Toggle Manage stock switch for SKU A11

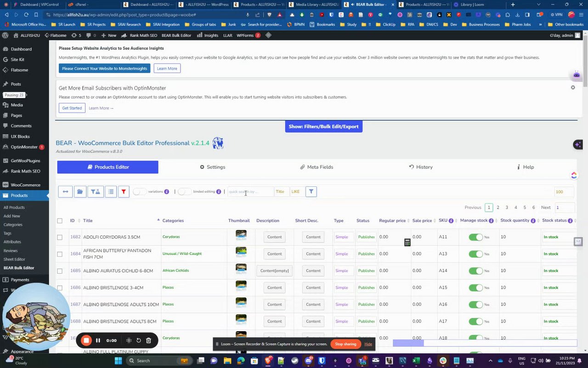(x=475, y=237)
